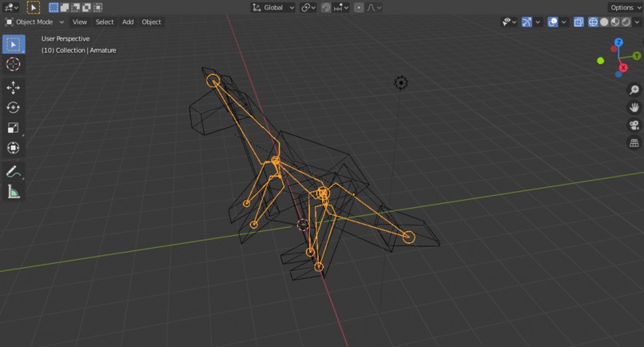
Task: Click the Zoom magnifier viewport control
Action: click(634, 90)
